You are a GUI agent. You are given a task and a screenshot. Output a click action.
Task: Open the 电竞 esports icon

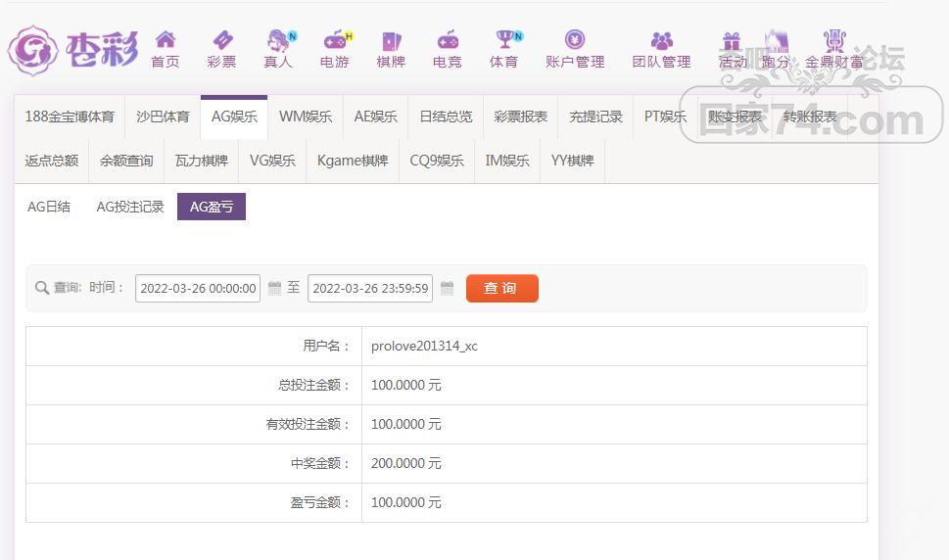point(448,41)
